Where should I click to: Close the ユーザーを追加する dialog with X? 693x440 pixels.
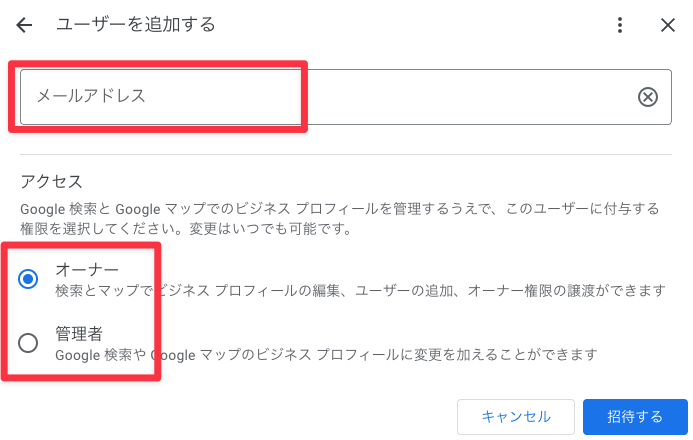point(667,25)
